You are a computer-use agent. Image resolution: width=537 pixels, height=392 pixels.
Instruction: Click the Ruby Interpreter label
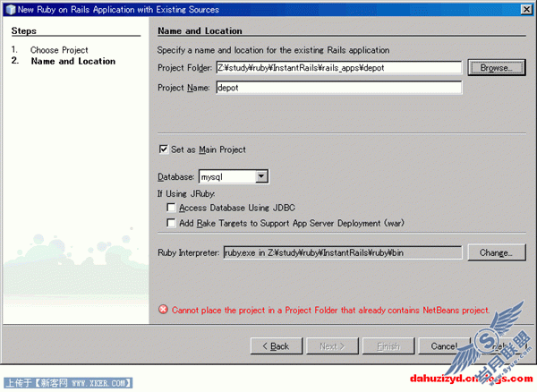pyautogui.click(x=188, y=252)
